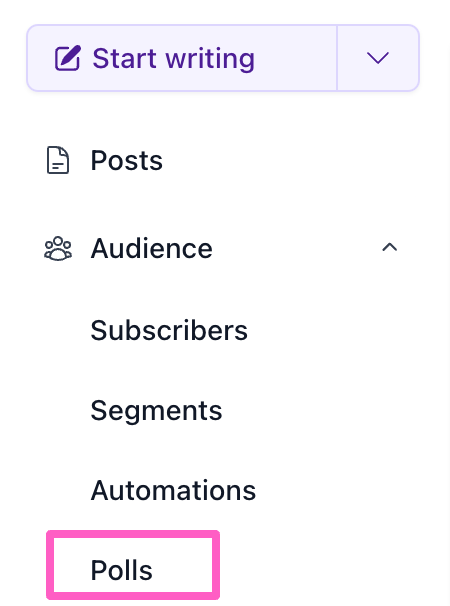Choose the Segments submenu entry
The image size is (450, 606).
click(156, 410)
